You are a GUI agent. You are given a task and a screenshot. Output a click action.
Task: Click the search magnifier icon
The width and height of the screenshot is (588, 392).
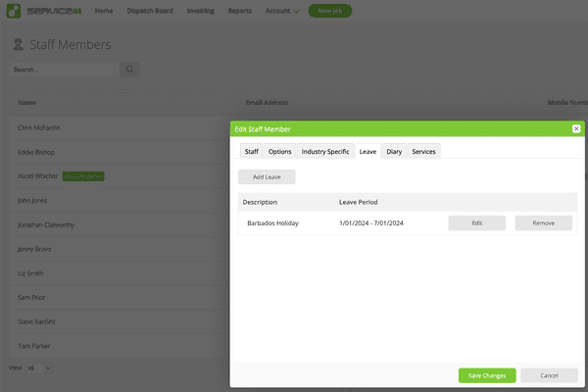pos(130,70)
